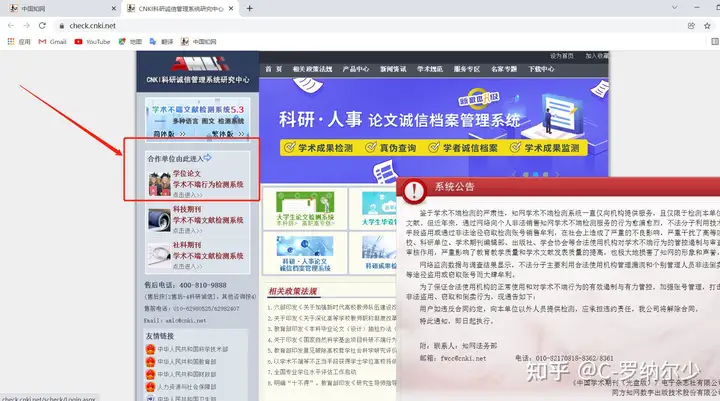The height and width of the screenshot is (401, 720).
Task: Click the 科技期刊 thumbnail image
Action: 159,220
